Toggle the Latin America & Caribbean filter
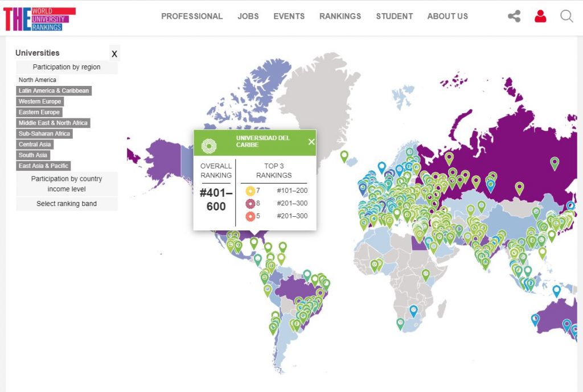The height and width of the screenshot is (392, 583). coord(54,91)
